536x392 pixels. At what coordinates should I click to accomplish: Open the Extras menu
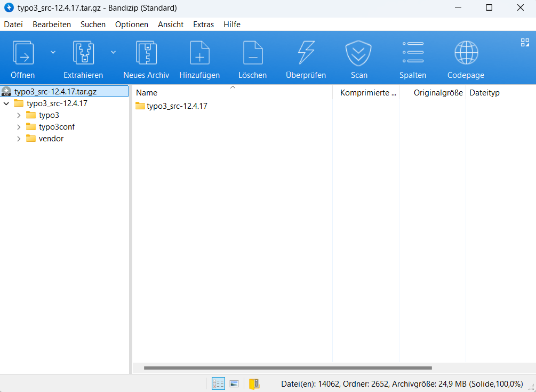(203, 25)
